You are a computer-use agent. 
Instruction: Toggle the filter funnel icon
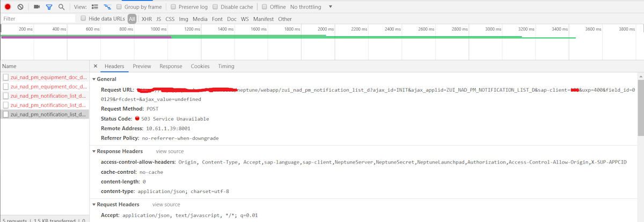[x=49, y=7]
